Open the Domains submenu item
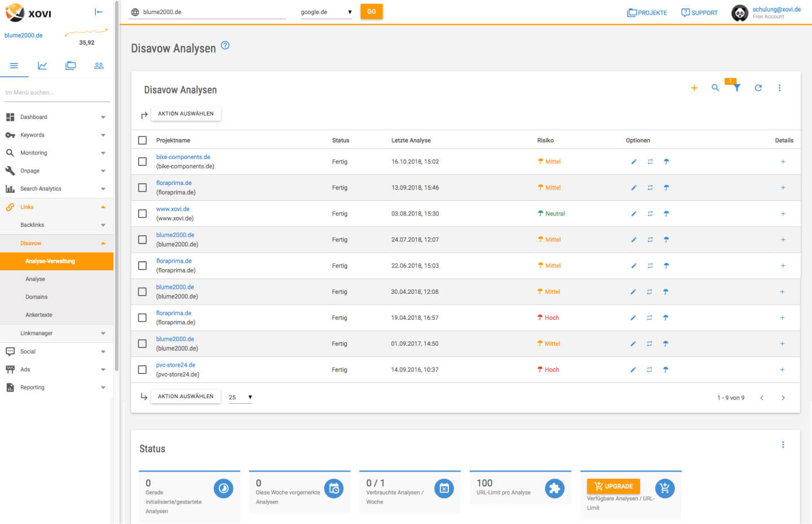812x524 pixels. (x=56, y=297)
